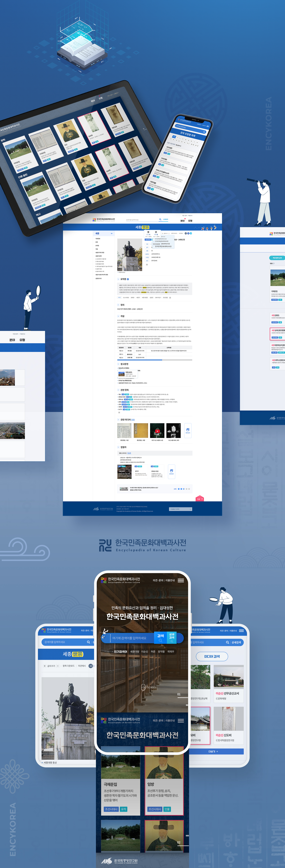Select popular search 세종대왕 on center phone

point(134,652)
